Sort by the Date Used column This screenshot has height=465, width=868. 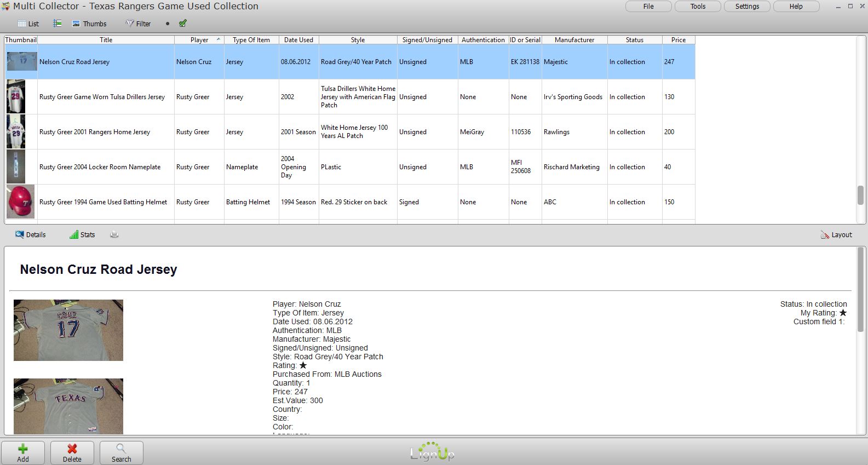tap(299, 40)
